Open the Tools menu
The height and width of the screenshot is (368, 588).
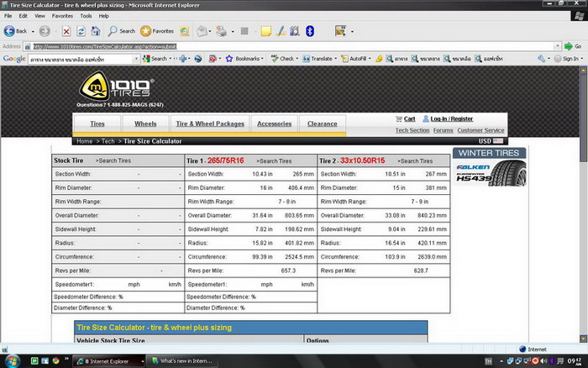click(x=84, y=16)
